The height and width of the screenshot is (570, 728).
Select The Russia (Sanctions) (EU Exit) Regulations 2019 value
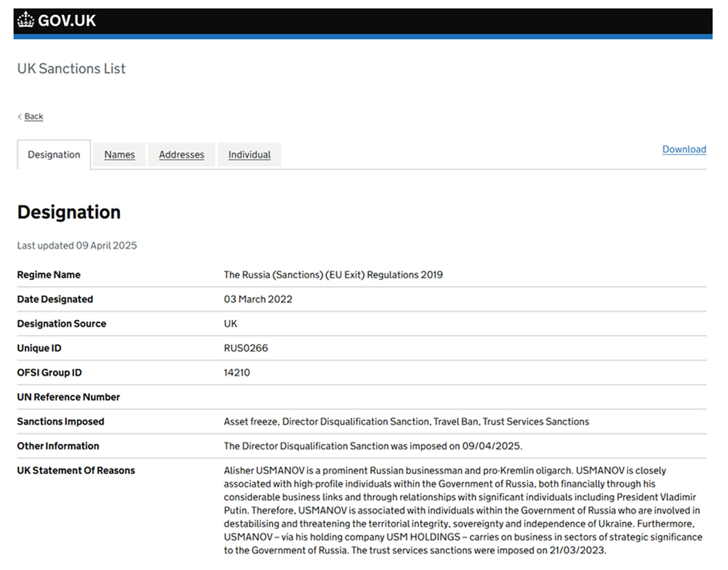tap(333, 275)
